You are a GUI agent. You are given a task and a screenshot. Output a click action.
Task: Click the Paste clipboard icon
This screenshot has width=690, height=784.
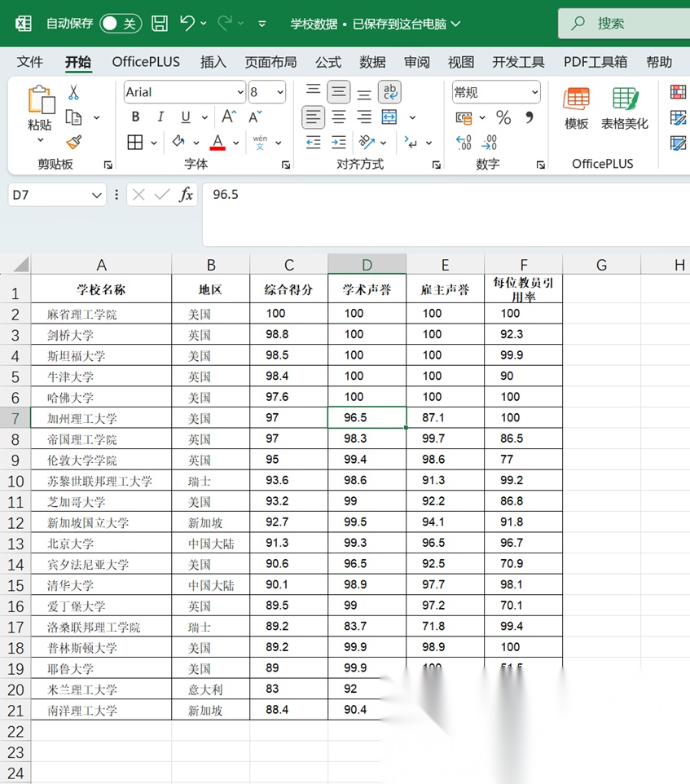[41, 99]
